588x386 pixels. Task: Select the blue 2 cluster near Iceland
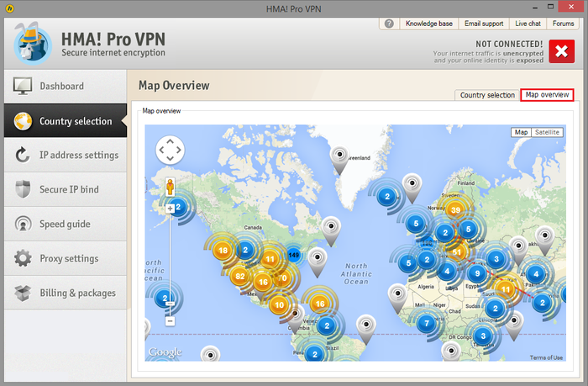tap(387, 196)
